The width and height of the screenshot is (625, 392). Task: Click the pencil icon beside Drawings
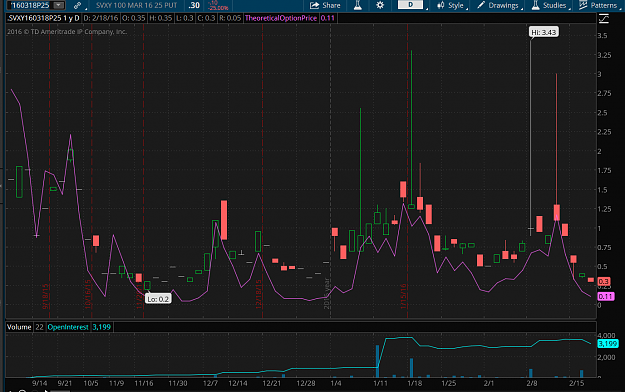pos(481,5)
